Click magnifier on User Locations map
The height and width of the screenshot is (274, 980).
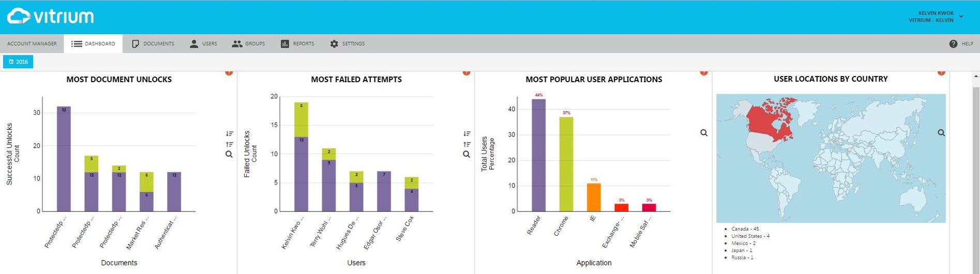click(x=941, y=133)
